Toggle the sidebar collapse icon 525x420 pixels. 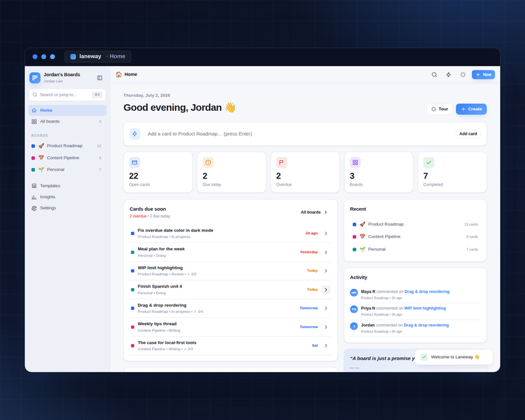click(x=100, y=77)
